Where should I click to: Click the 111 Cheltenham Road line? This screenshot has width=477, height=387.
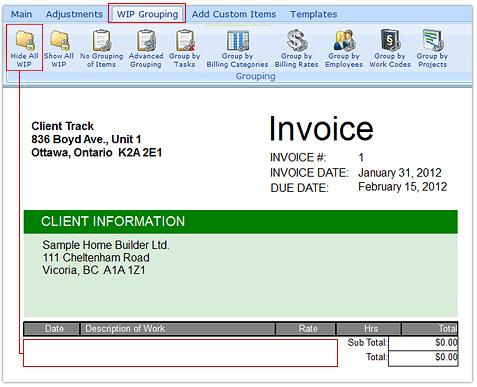[x=96, y=258]
